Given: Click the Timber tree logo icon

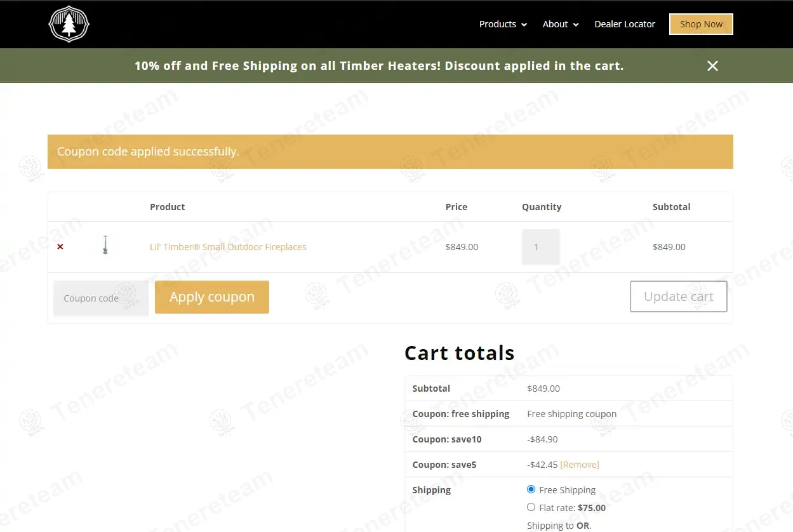Looking at the screenshot, I should pyautogui.click(x=69, y=25).
